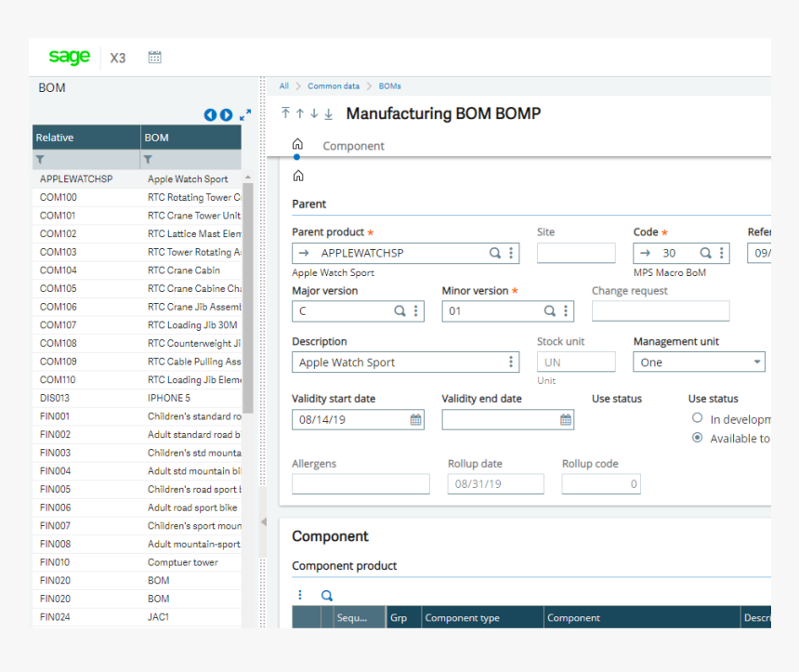The height and width of the screenshot is (672, 799).
Task: Click the scroll up arrow of BOM list
Action: pos(248,177)
